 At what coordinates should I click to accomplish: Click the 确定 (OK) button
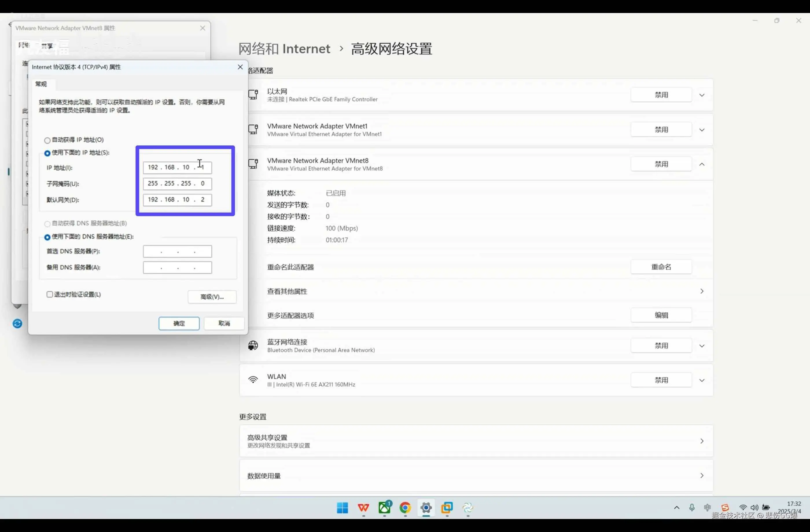click(x=179, y=323)
